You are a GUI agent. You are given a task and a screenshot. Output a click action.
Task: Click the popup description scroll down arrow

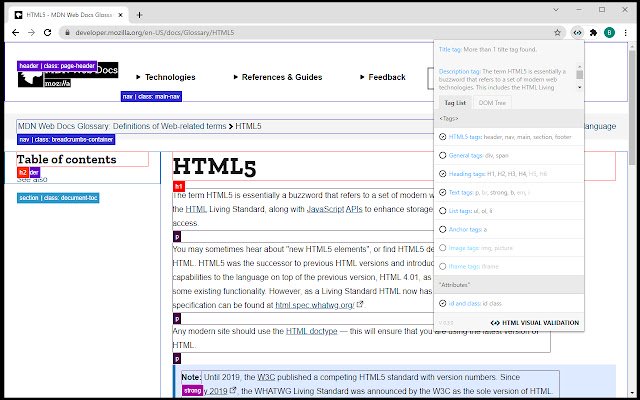(580, 87)
